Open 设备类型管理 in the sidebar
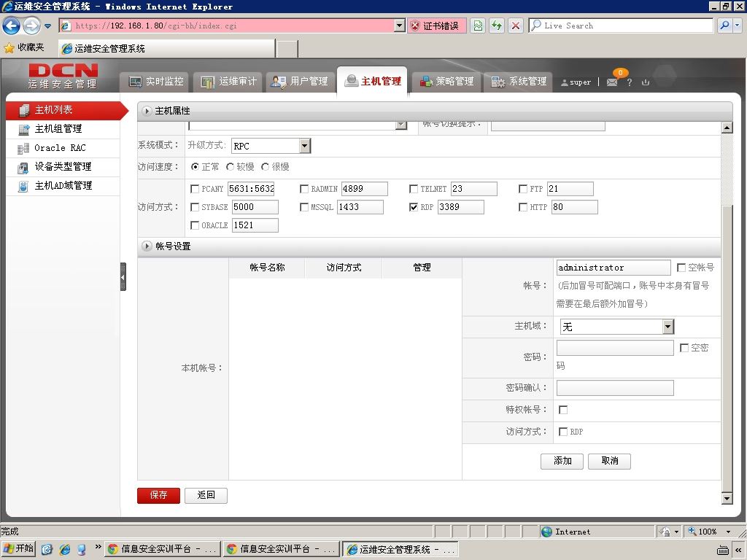The width and height of the screenshot is (747, 560). point(63,167)
